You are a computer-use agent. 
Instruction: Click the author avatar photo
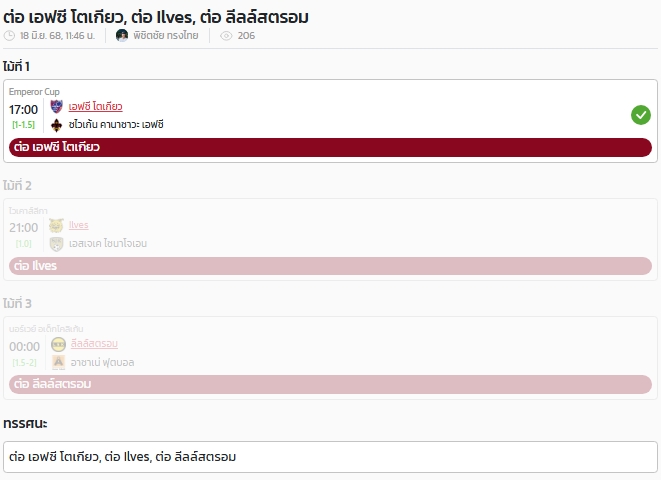[122, 35]
